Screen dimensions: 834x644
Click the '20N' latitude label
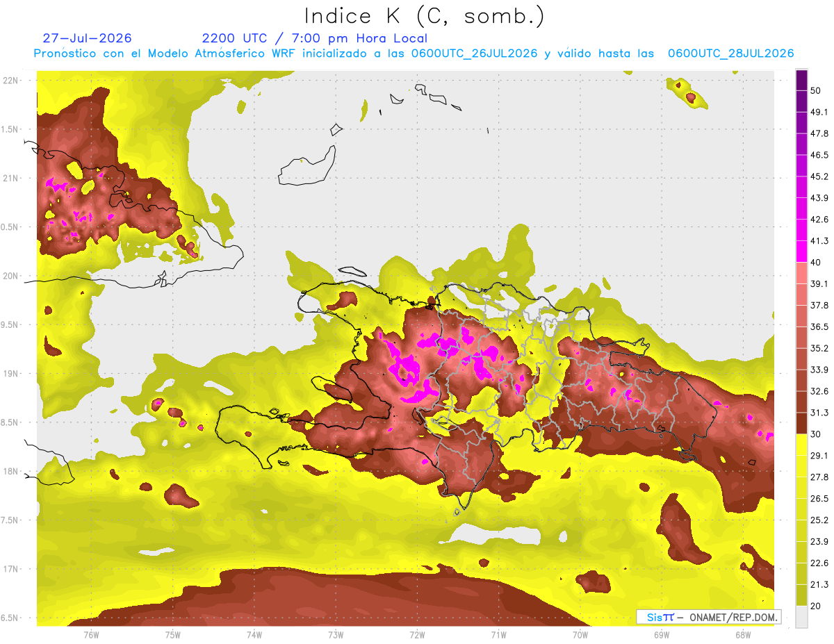point(10,276)
